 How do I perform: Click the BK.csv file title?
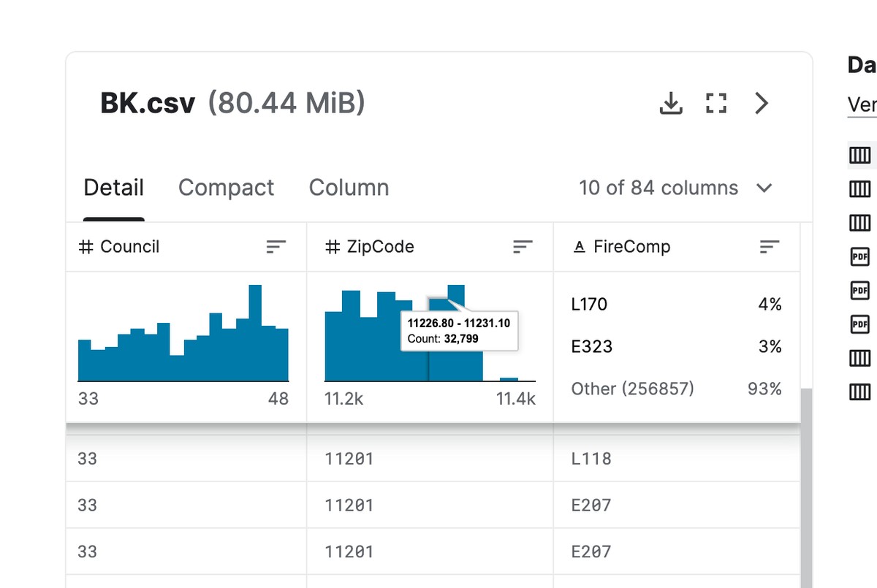coord(148,103)
